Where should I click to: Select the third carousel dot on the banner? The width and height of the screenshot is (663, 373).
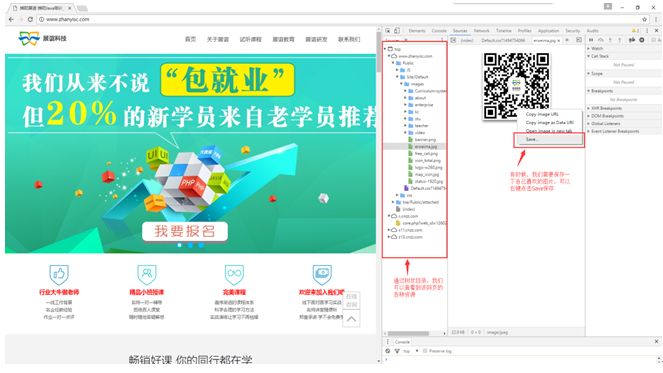coord(201,245)
